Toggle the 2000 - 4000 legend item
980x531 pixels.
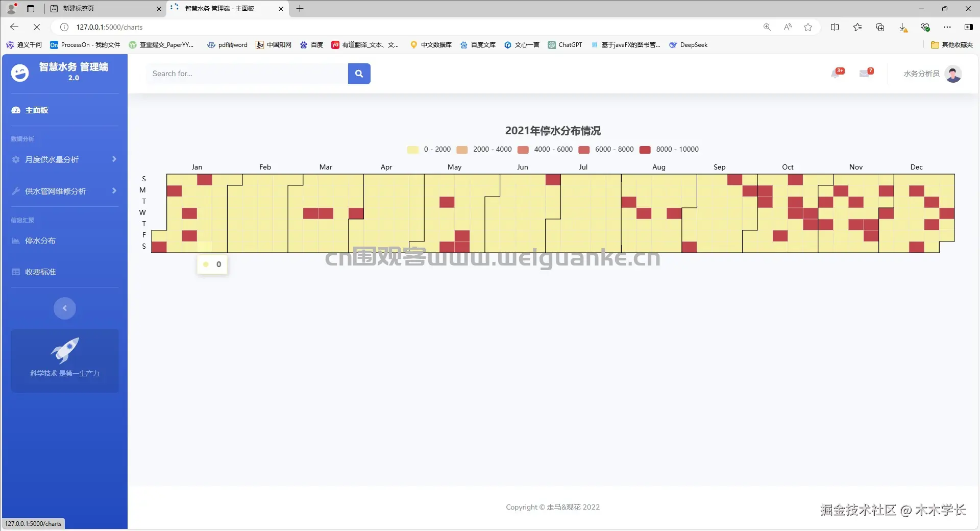[484, 150]
